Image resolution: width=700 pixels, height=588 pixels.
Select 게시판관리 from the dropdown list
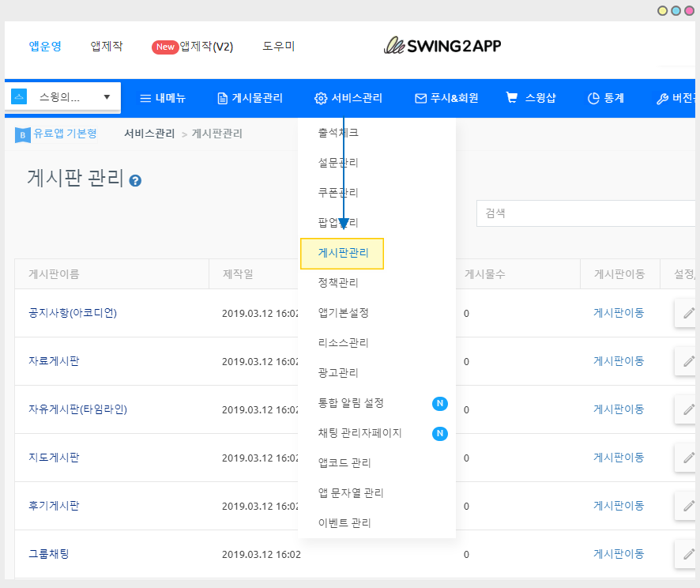(x=342, y=254)
